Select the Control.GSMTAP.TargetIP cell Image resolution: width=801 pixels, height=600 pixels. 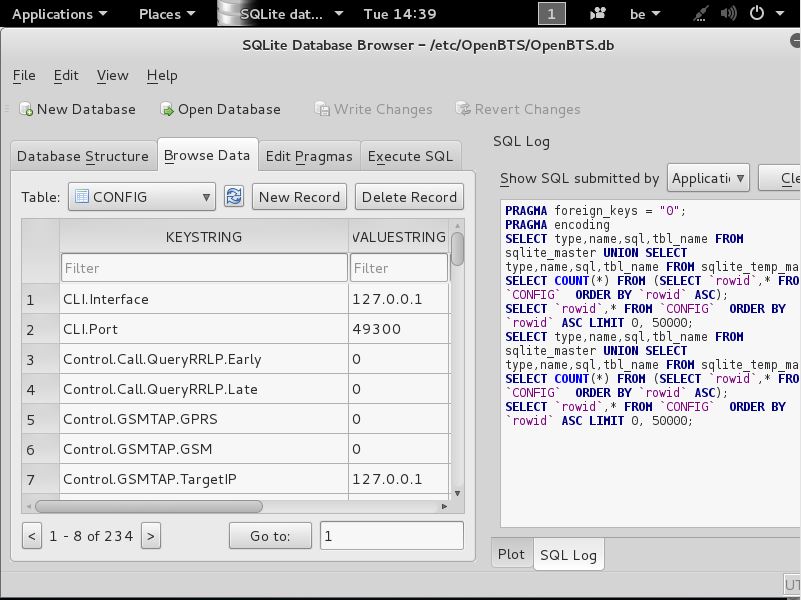coord(204,479)
